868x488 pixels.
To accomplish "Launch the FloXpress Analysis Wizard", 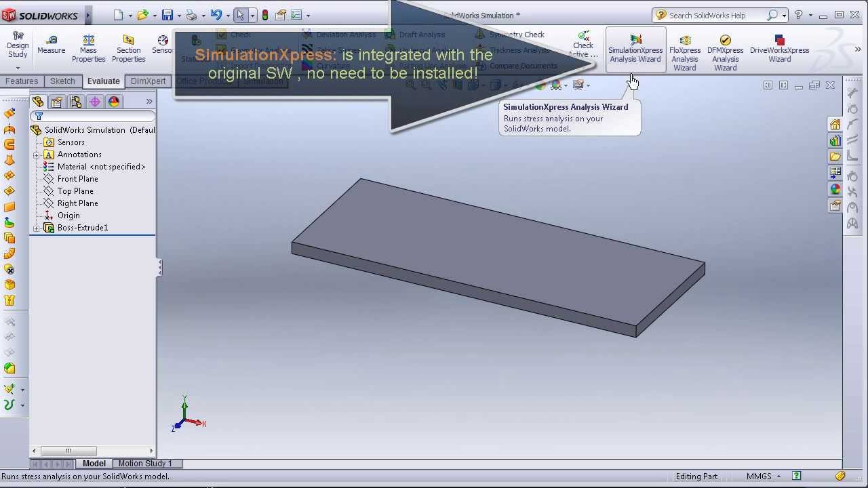I will (685, 53).
